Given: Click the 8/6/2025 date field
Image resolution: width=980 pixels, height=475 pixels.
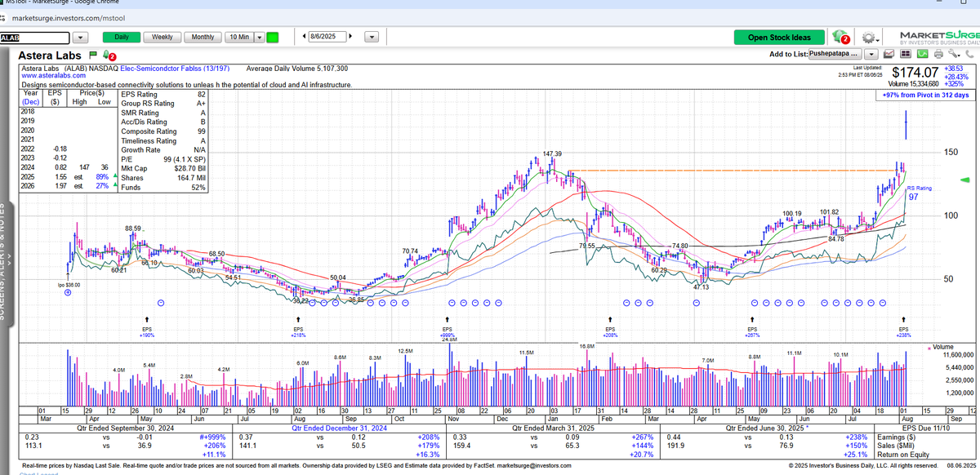Looking at the screenshot, I should tap(328, 37).
